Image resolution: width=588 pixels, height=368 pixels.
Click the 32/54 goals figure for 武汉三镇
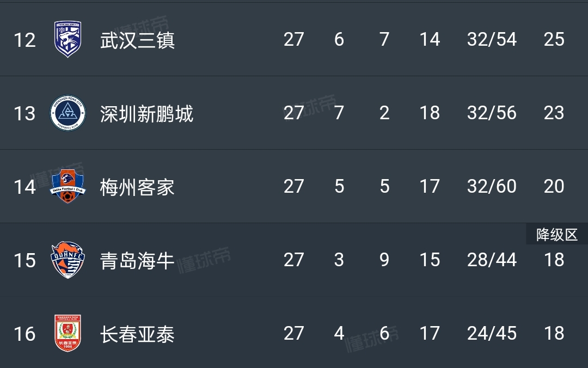point(492,40)
